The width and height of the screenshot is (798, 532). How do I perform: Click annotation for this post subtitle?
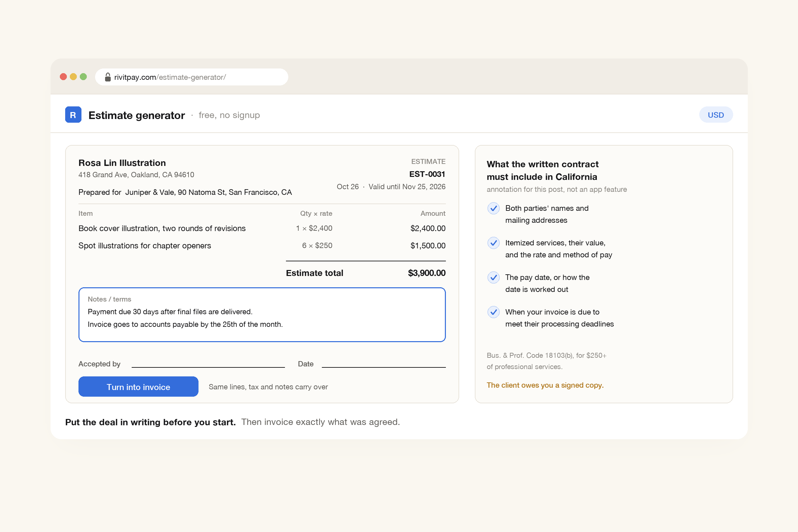556,189
